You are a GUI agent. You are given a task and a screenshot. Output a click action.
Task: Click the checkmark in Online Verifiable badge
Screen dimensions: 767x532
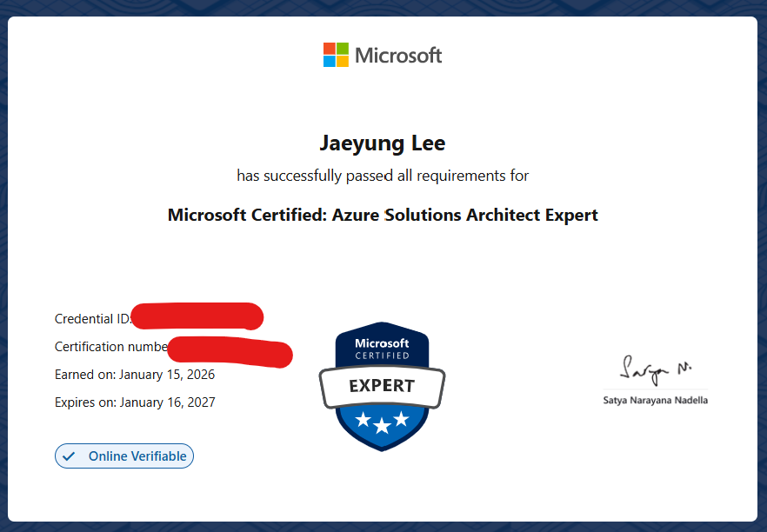pos(69,456)
